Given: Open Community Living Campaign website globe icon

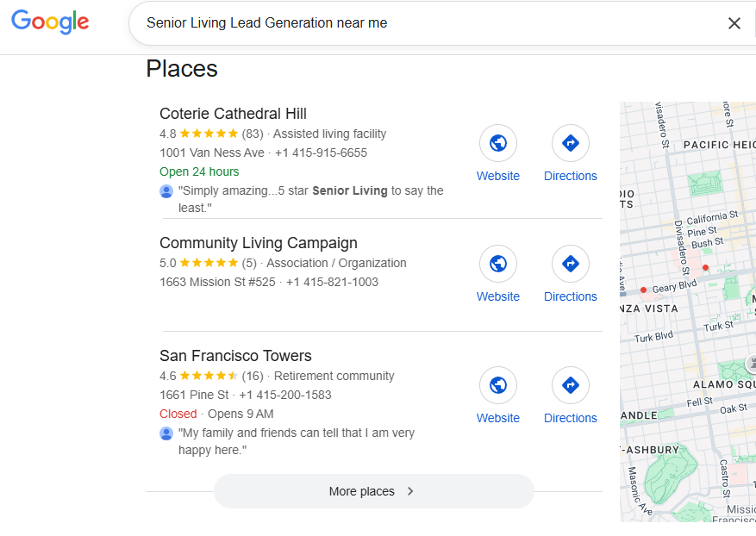Looking at the screenshot, I should 498,264.
